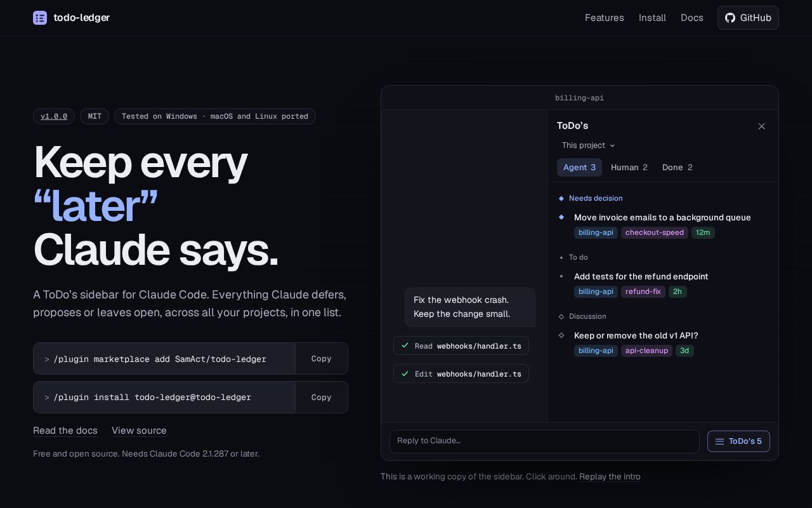Follow the Read the docs link
The width and height of the screenshot is (812, 508).
pos(65,431)
